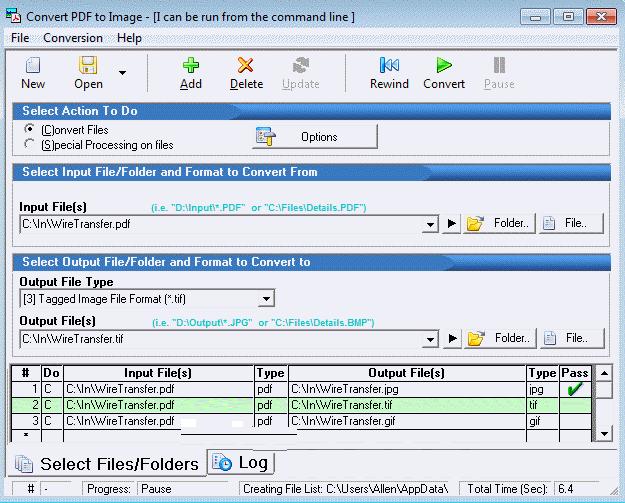Select row 1 output WireTransfer.jpg cell
Image resolution: width=625 pixels, height=503 pixels.
407,389
